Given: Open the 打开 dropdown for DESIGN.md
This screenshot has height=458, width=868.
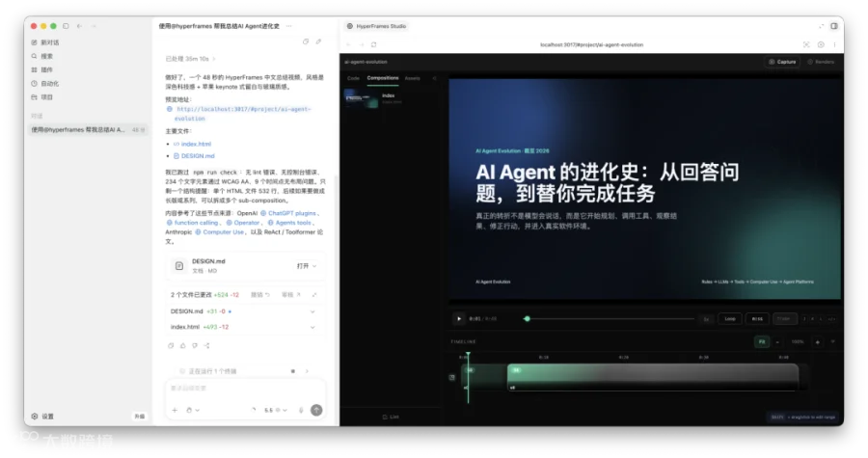Looking at the screenshot, I should (x=306, y=266).
